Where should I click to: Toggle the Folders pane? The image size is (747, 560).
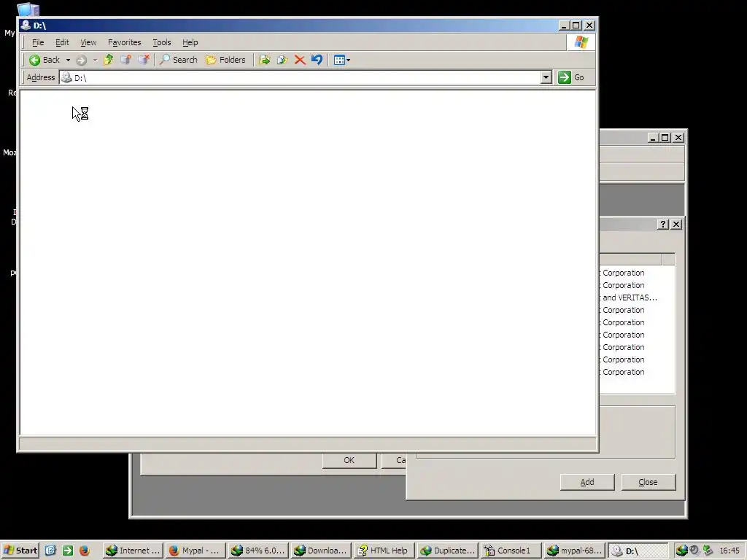point(225,60)
